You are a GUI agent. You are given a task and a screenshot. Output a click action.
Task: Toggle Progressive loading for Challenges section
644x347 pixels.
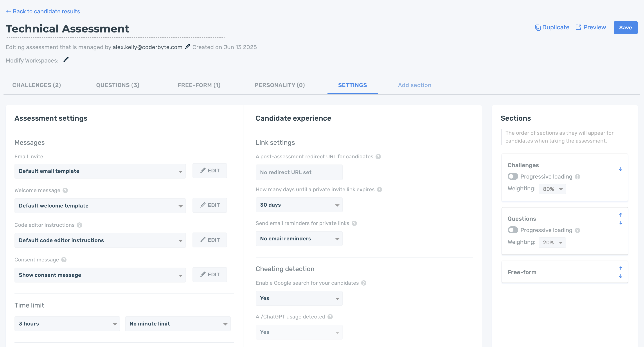coord(513,177)
